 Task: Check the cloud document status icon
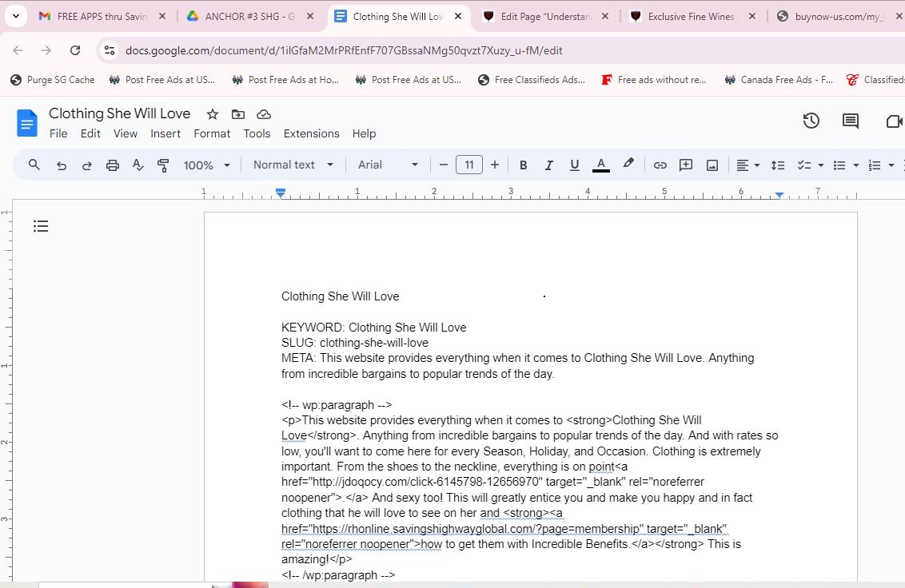point(264,114)
